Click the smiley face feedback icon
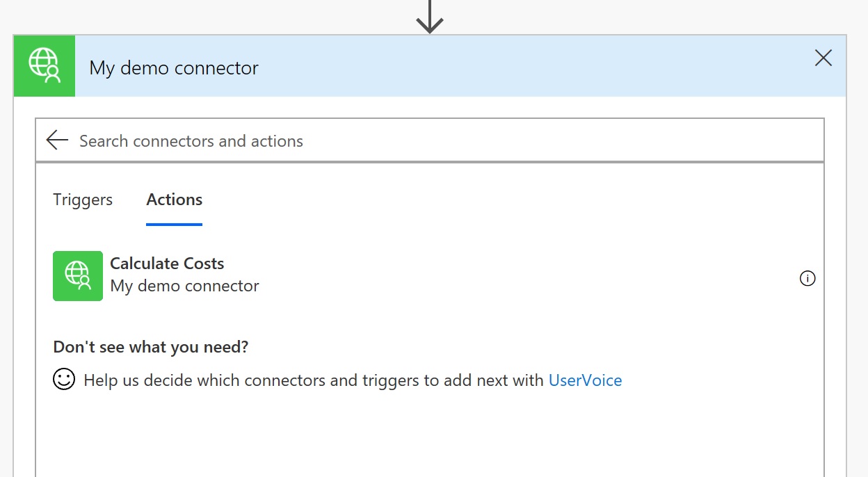The height and width of the screenshot is (477, 868). [x=64, y=380]
